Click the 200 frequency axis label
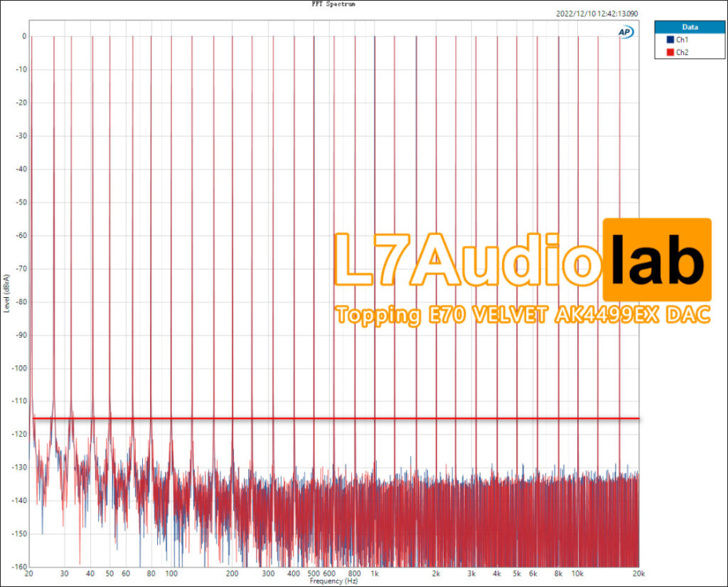Image resolution: width=728 pixels, height=587 pixels. 232,574
